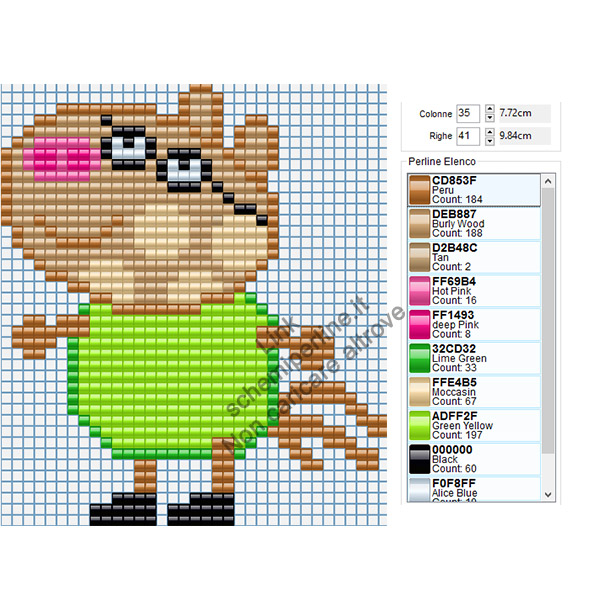Select the 000000 Black color swatch
Screen dimensions: 600x600
(x=419, y=459)
